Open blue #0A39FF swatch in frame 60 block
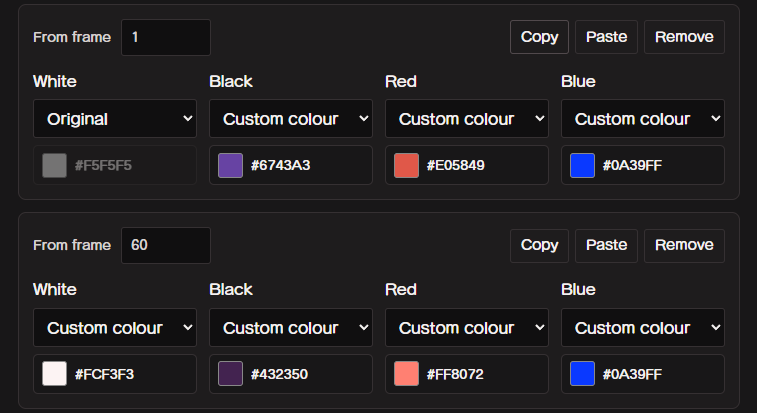 point(582,374)
